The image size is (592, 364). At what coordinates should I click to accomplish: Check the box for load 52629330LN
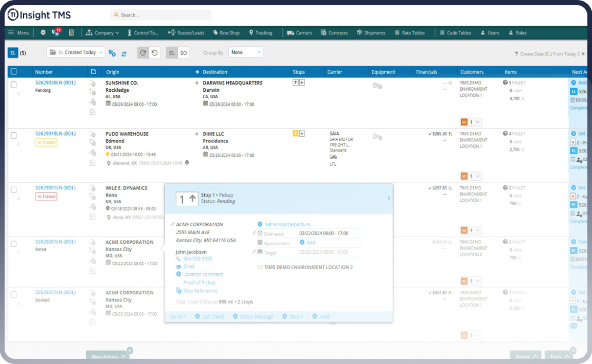(14, 84)
